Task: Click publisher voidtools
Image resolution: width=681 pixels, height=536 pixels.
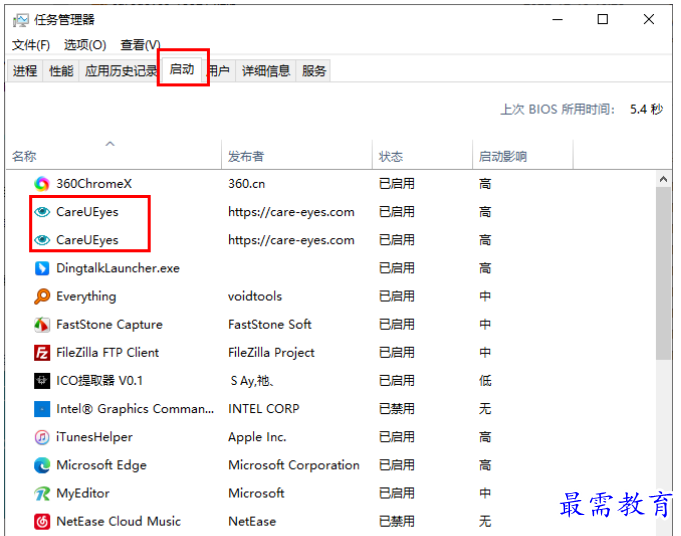Action: [255, 296]
